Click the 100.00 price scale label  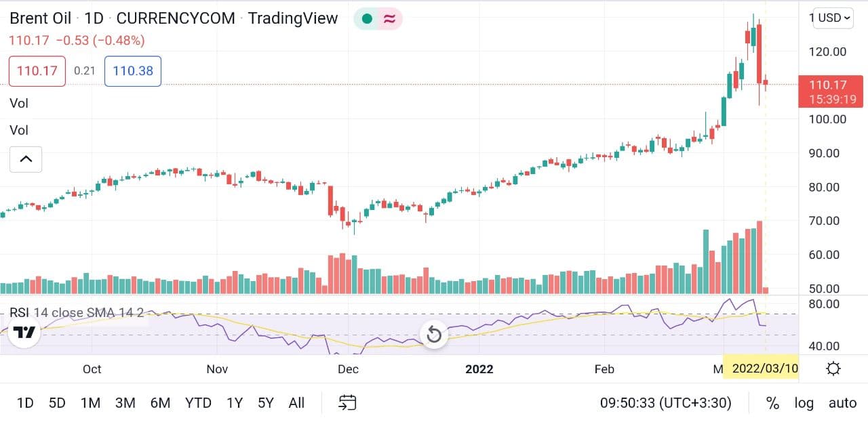(x=828, y=119)
